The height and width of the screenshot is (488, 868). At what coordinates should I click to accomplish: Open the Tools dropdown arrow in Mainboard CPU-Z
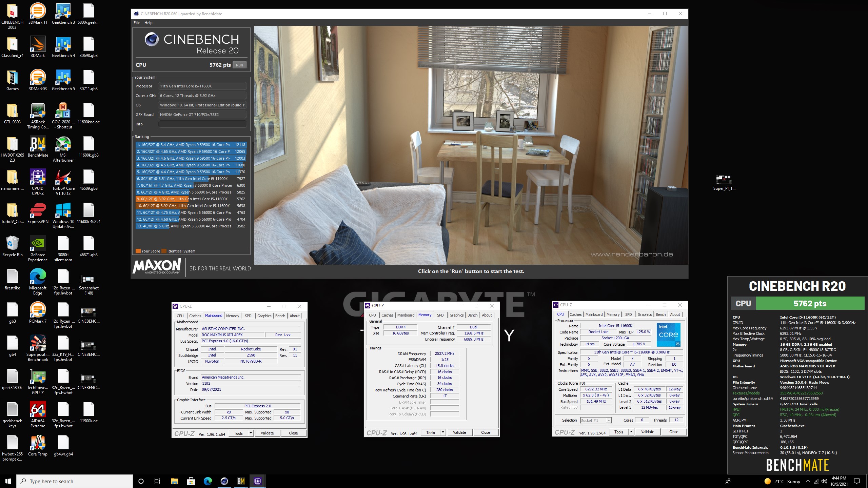pyautogui.click(x=251, y=433)
